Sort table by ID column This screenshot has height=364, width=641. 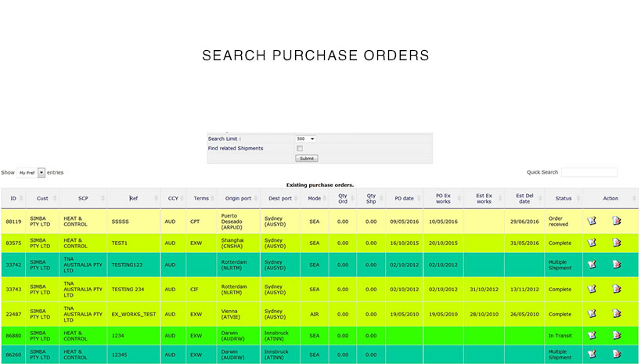pyautogui.click(x=13, y=198)
